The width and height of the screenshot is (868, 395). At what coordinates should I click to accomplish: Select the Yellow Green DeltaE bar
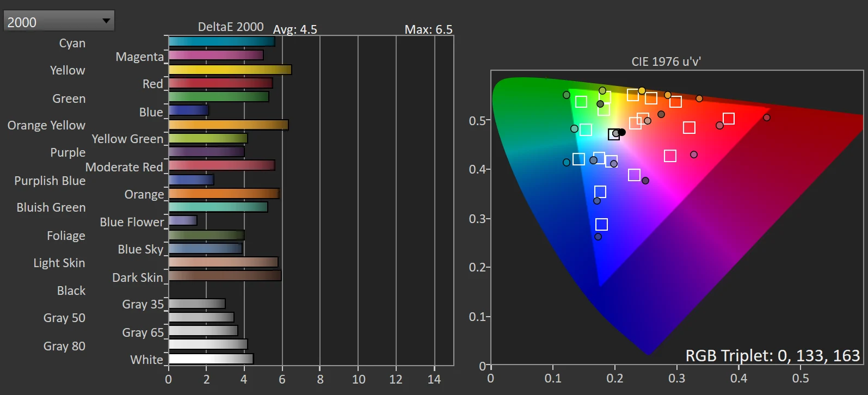(208, 138)
